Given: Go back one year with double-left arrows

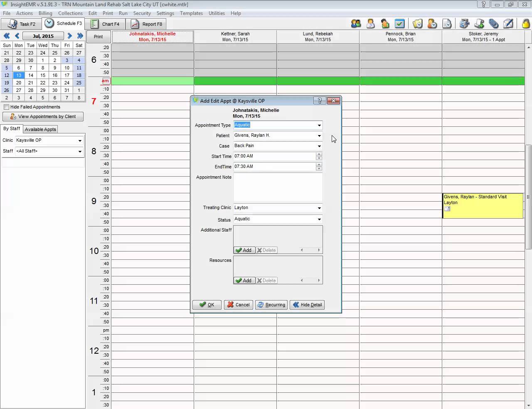Looking at the screenshot, I should (7, 36).
